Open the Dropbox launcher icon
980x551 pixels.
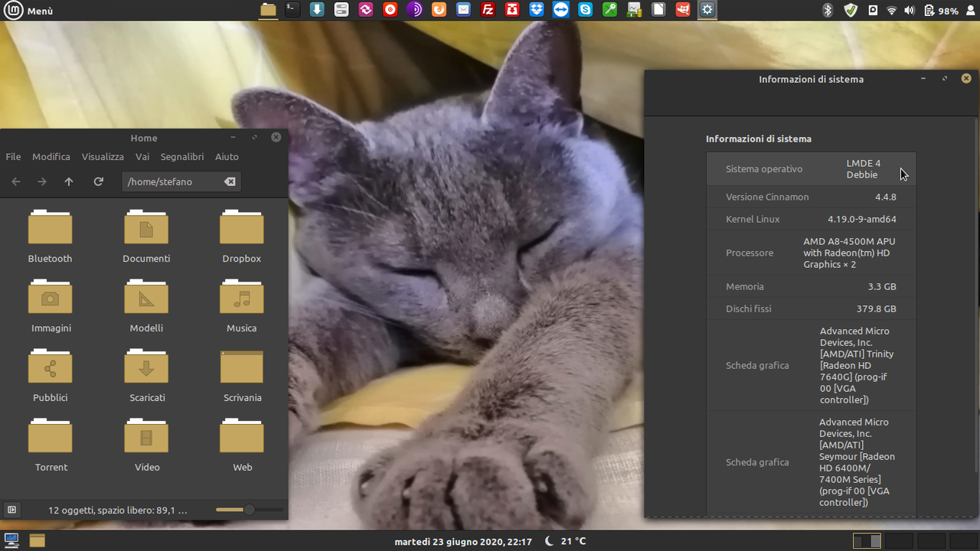[x=537, y=10]
